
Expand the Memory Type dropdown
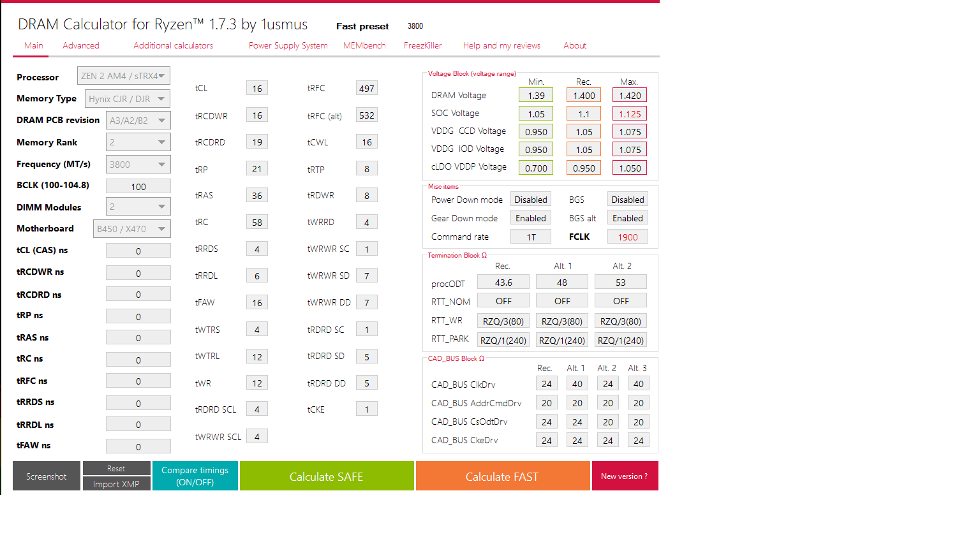tap(128, 99)
